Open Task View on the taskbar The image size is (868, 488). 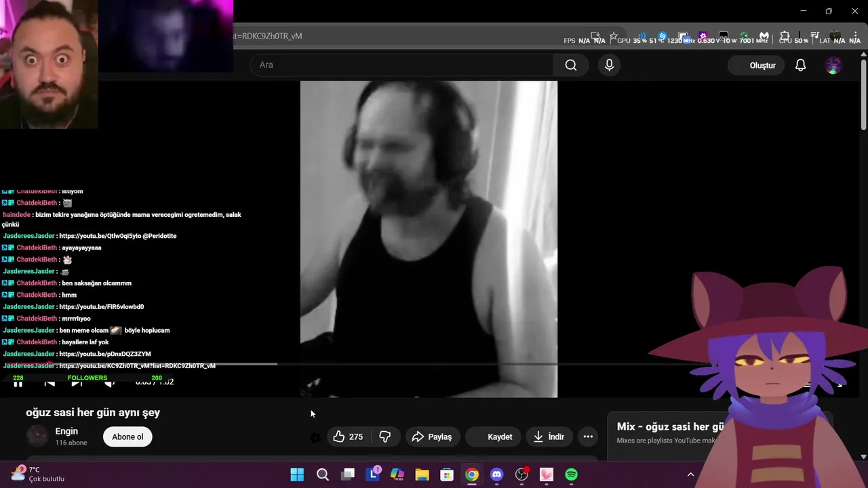[x=348, y=474]
